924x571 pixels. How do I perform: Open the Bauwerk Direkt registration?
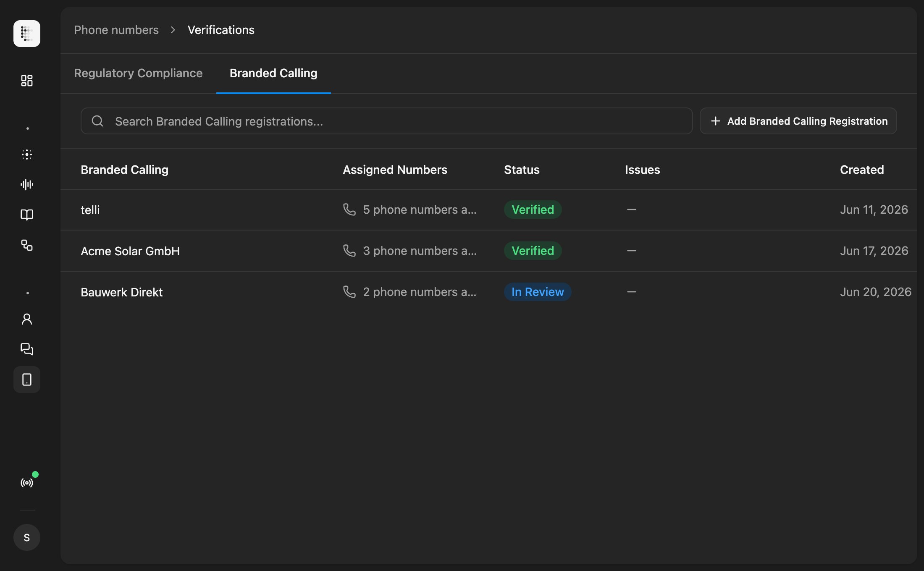pyautogui.click(x=489, y=292)
